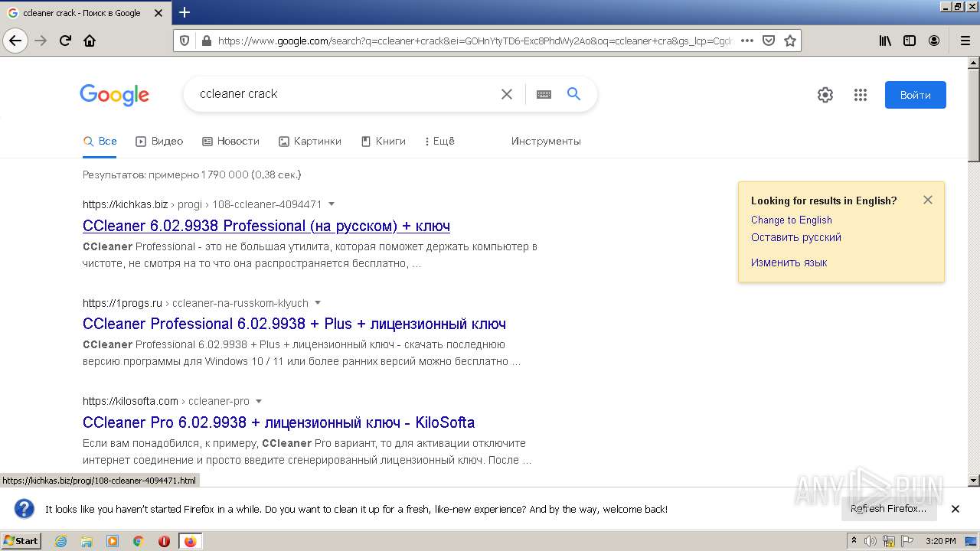Open Windows Media Player from taskbar
Screen dimensions: 980x551
(x=113, y=541)
